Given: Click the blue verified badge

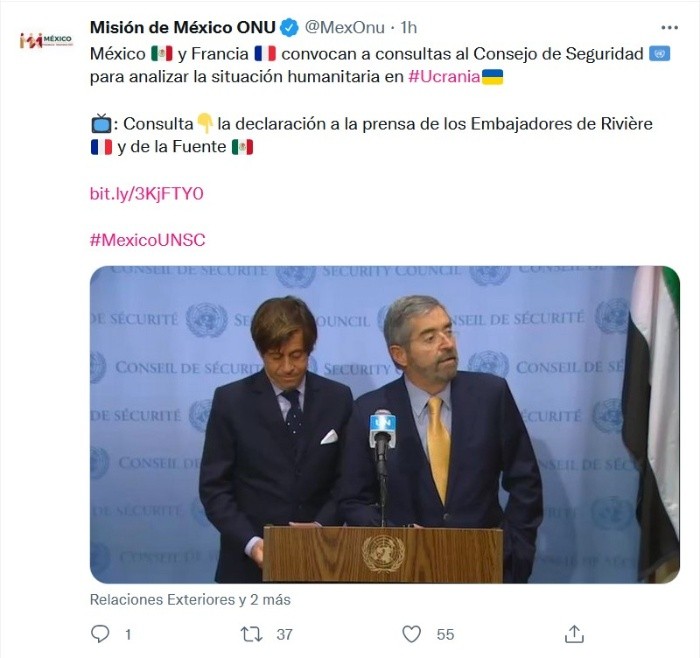Looking at the screenshot, I should 290,27.
